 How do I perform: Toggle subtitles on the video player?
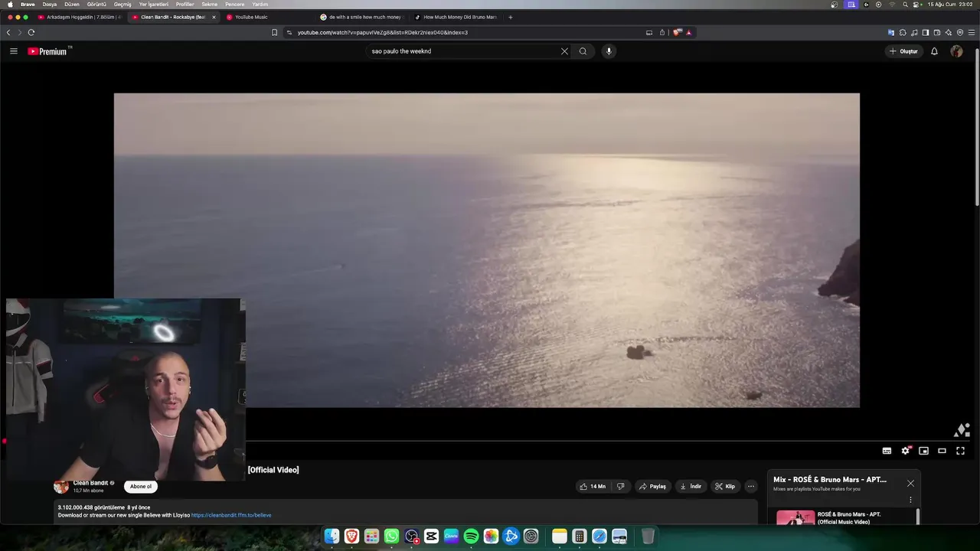pyautogui.click(x=887, y=451)
